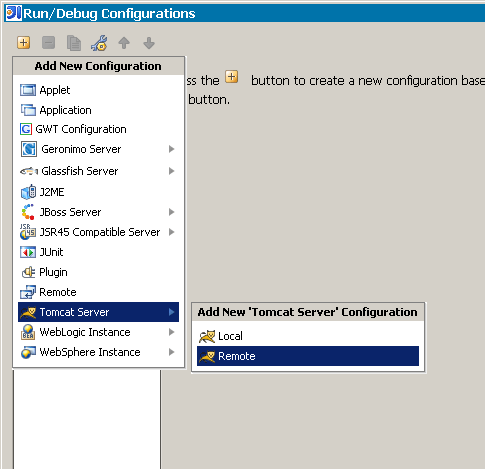Choose J2ME configuration type
The height and width of the screenshot is (469, 485).
(x=98, y=192)
